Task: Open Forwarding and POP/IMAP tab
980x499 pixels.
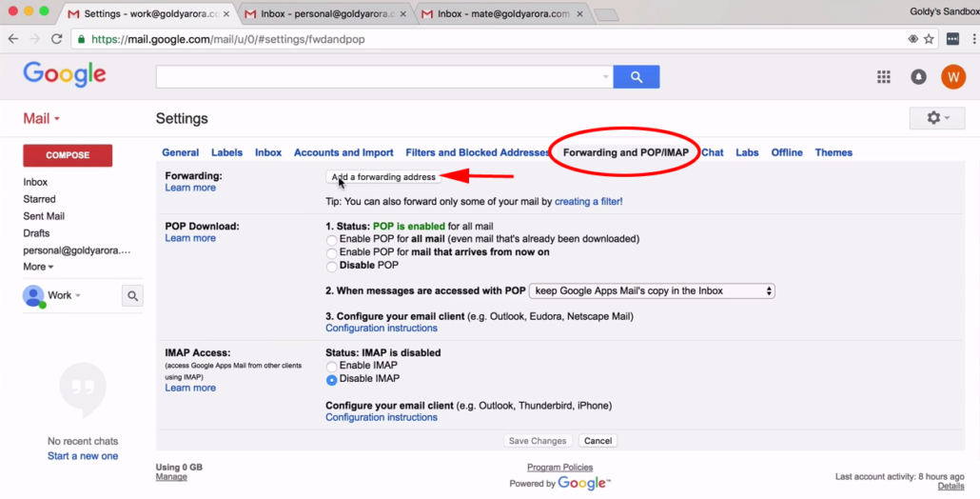Action: 626,152
